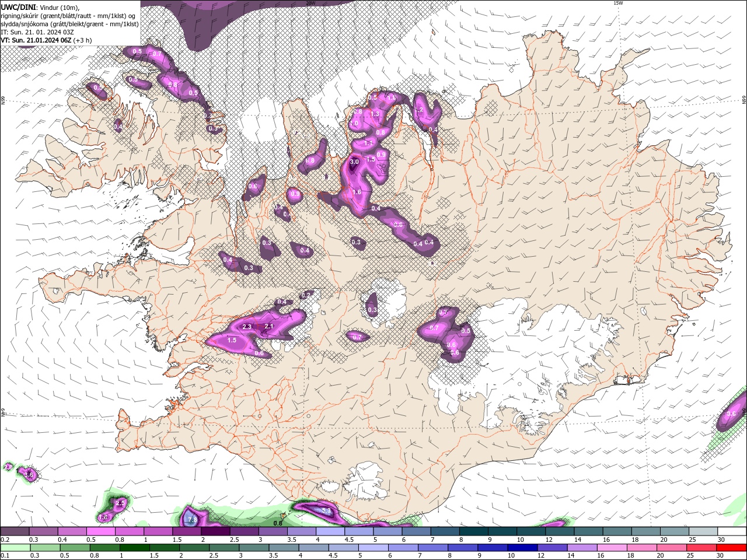Click the 'rigning/skúrir' legend description line

(68, 16)
